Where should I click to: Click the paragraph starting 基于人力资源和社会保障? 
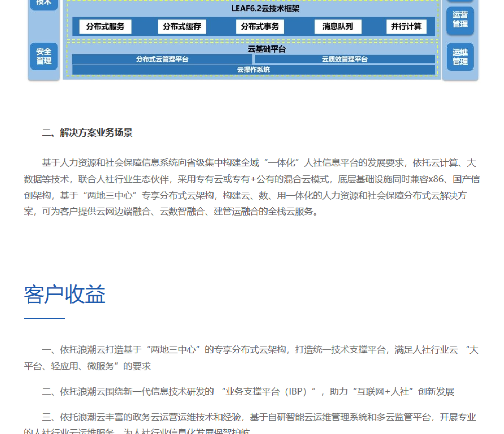coord(252,187)
